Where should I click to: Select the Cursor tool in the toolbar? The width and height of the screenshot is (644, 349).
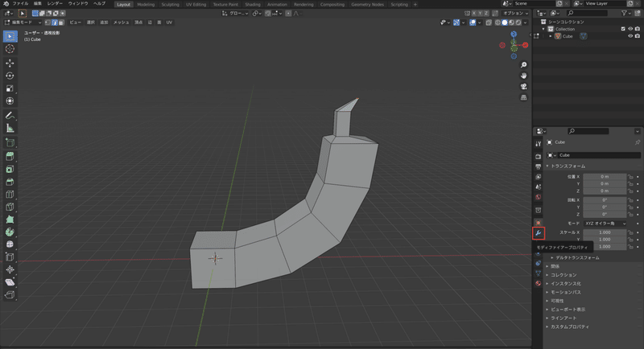pyautogui.click(x=10, y=49)
